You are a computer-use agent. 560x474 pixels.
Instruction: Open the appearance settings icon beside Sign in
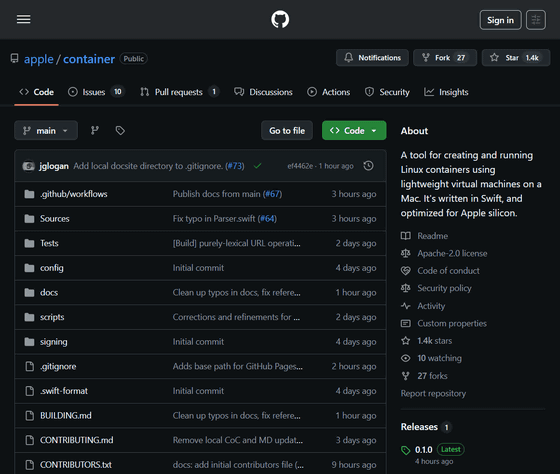(x=536, y=20)
